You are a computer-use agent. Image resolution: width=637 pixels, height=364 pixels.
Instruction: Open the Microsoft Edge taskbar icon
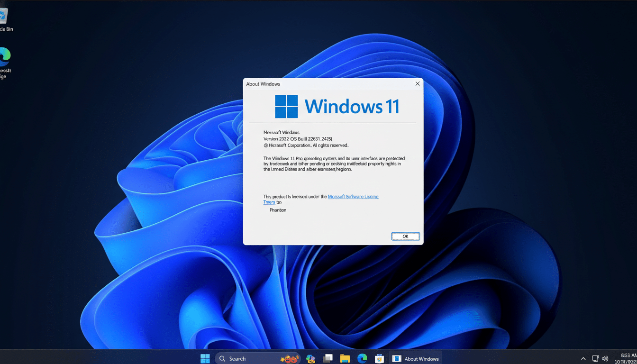click(362, 358)
